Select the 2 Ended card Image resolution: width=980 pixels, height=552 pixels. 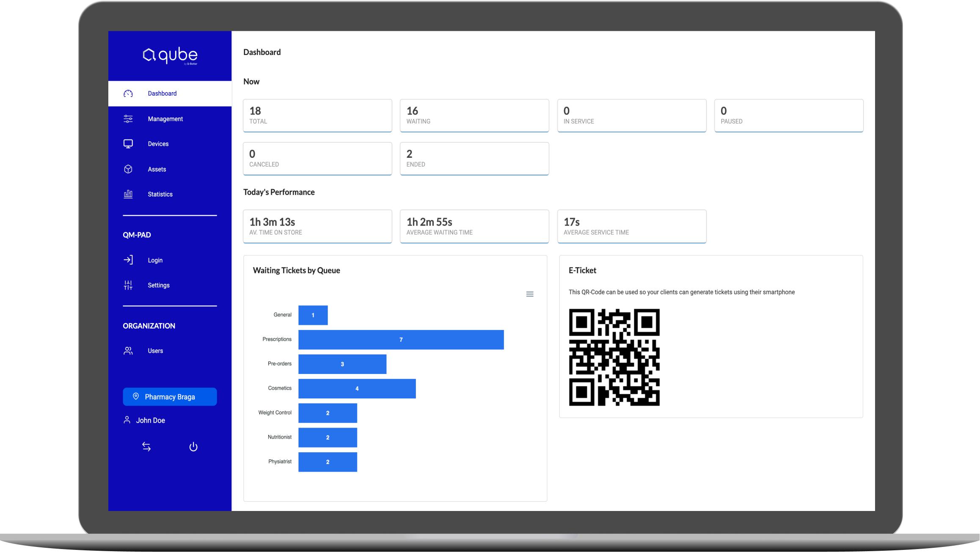(x=474, y=159)
